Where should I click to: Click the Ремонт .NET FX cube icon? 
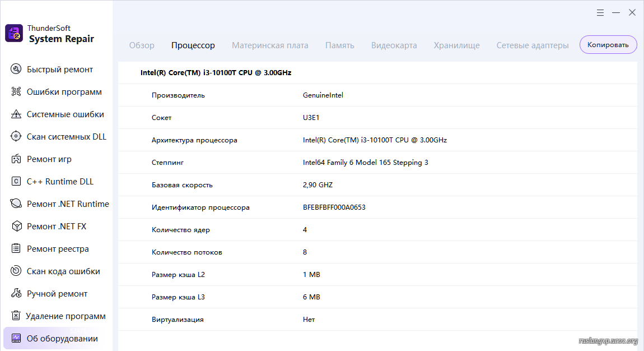(x=16, y=227)
